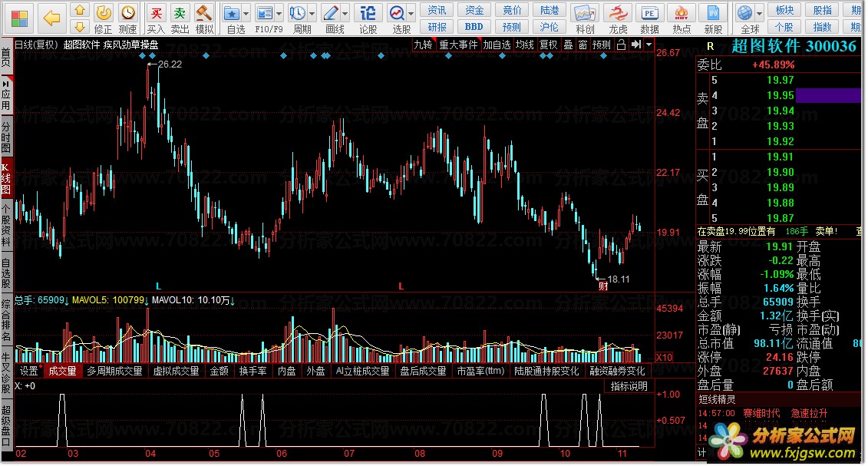The height and width of the screenshot is (466, 868).
Task: Expand the F10/F9 dropdown arrow
Action: coord(279,13)
